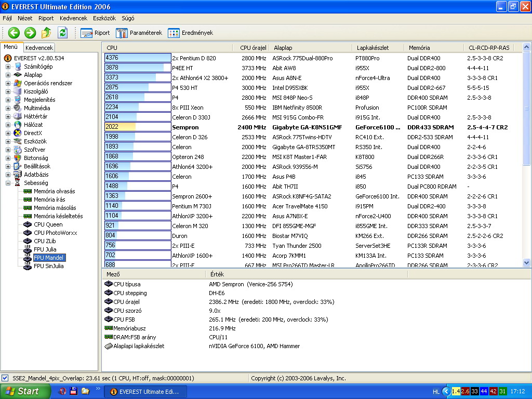Click the 4376 result bar
The image size is (532, 399).
[x=138, y=58]
